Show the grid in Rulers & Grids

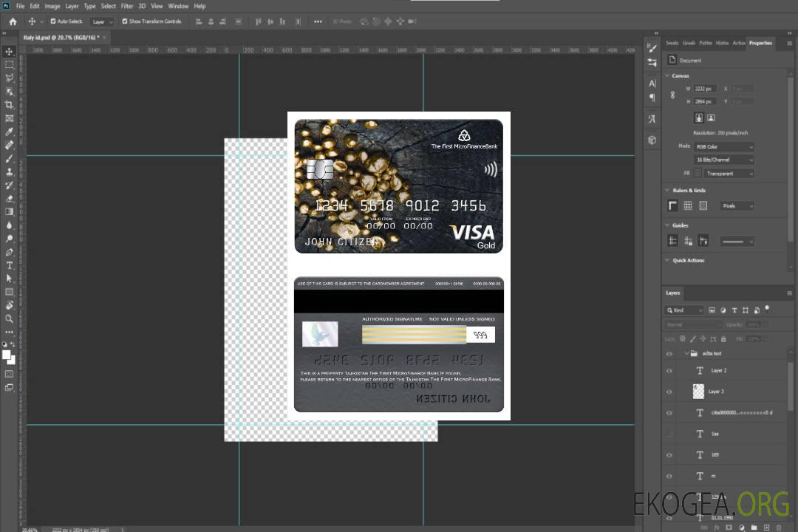pyautogui.click(x=688, y=206)
